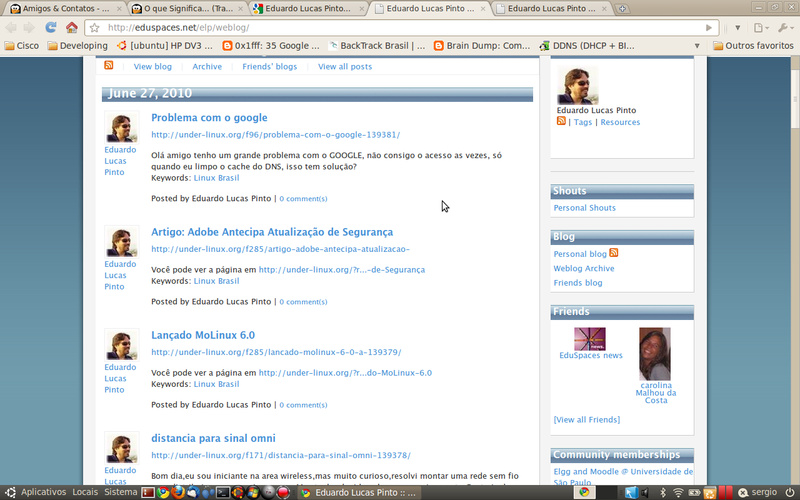The image size is (800, 500).
Task: Open the volume speaker icon in tray
Action: (x=645, y=492)
